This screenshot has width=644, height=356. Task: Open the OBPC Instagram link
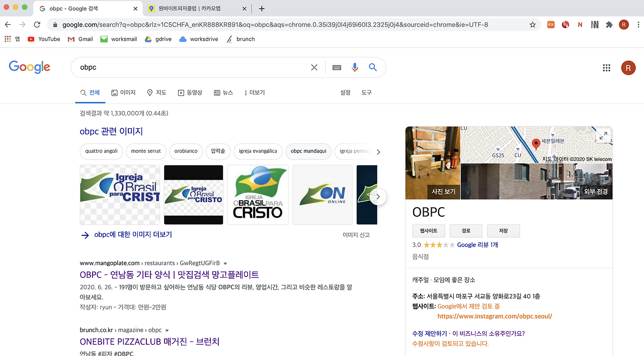[495, 316]
